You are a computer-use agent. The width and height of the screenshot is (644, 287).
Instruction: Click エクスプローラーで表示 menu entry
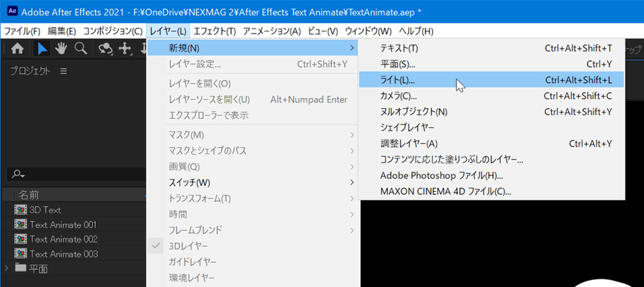click(x=253, y=115)
